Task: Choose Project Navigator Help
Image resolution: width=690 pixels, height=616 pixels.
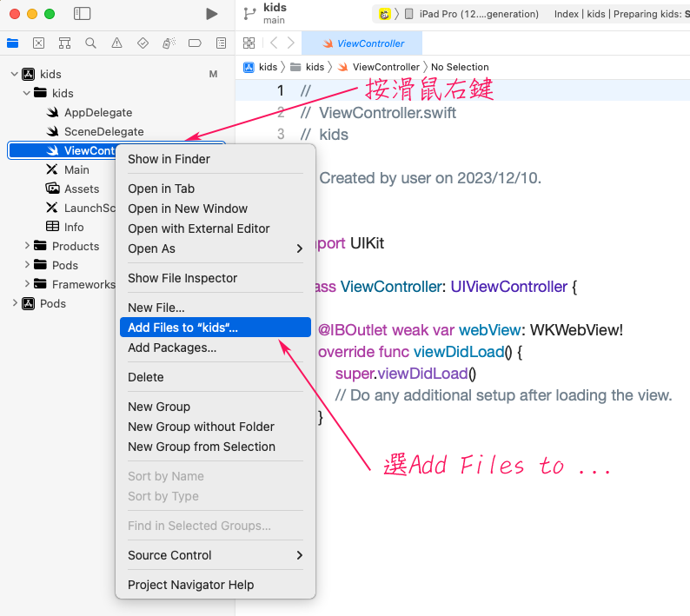Action: (x=216, y=585)
